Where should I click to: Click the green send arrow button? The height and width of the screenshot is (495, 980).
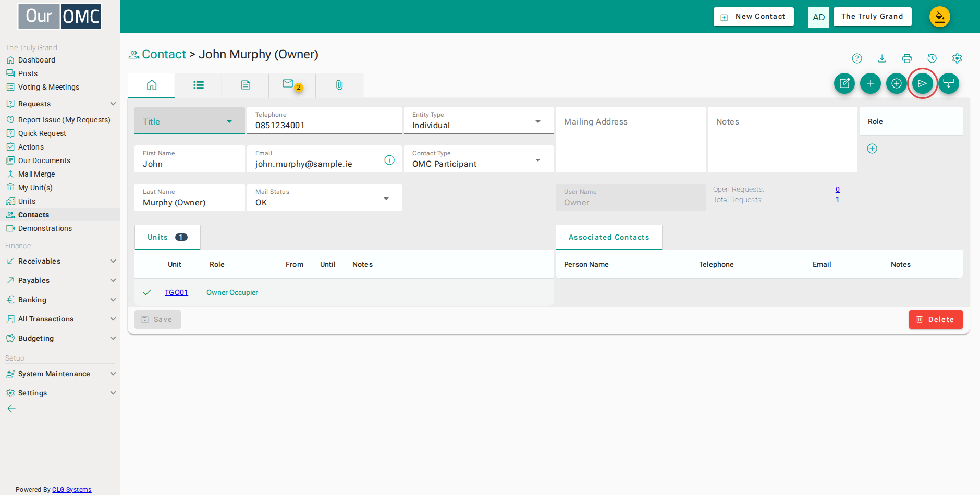[x=923, y=83]
